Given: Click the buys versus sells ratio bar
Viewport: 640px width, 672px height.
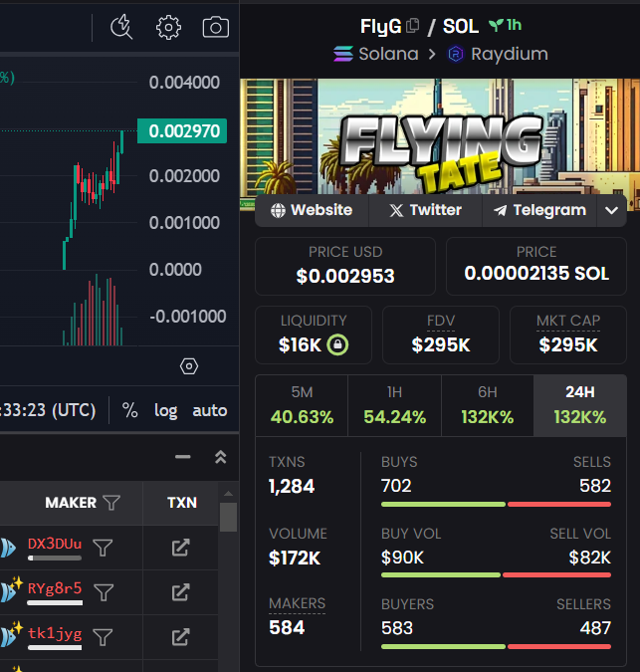Looking at the screenshot, I should pos(496,505).
